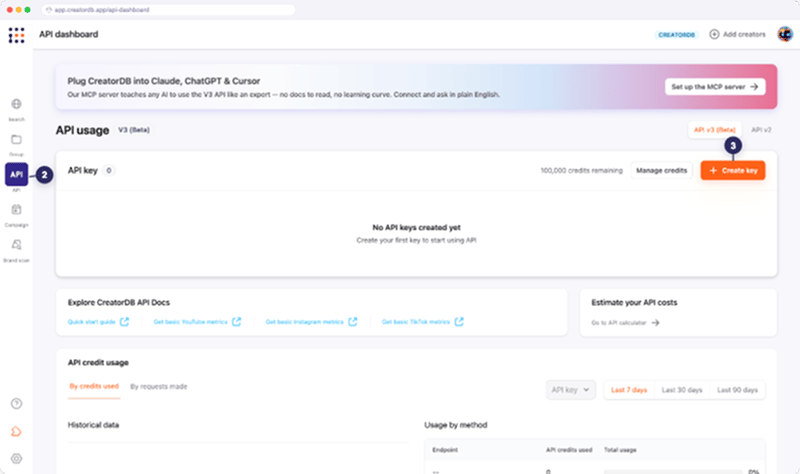Click the 100,000 credits remaining text

click(x=582, y=170)
